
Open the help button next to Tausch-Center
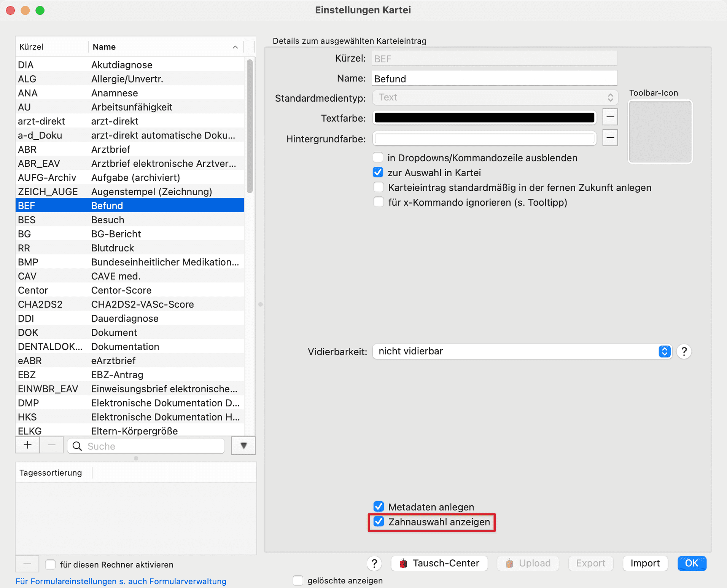click(374, 563)
